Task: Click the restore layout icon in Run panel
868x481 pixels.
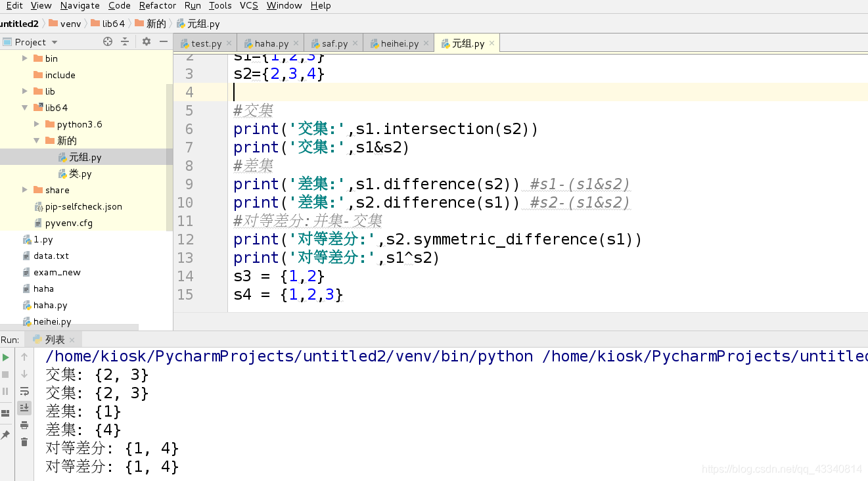Action: pyautogui.click(x=6, y=413)
